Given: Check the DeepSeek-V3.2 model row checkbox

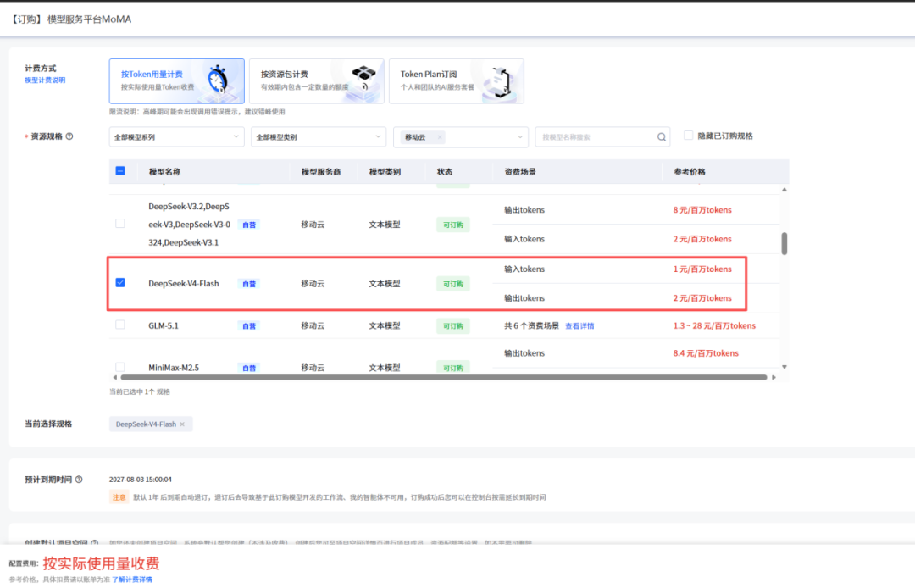Looking at the screenshot, I should (120, 224).
